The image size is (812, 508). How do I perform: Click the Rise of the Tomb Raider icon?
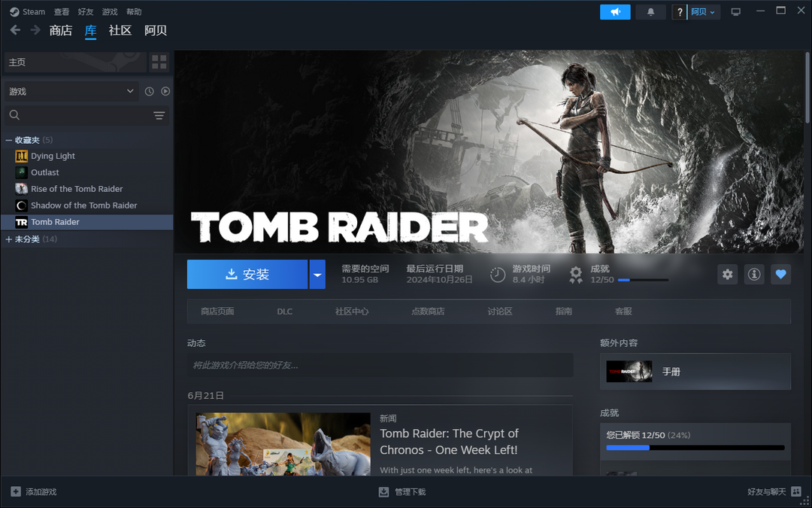click(x=21, y=189)
